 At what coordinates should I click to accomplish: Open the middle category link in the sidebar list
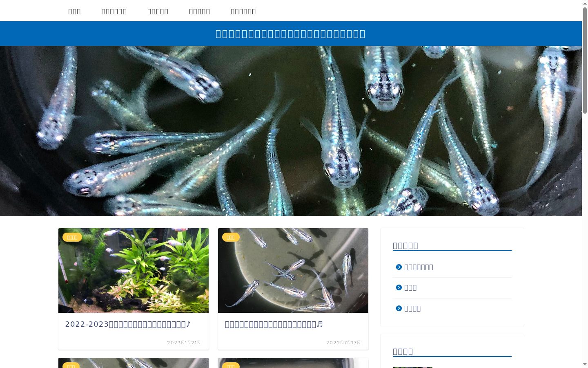click(410, 287)
